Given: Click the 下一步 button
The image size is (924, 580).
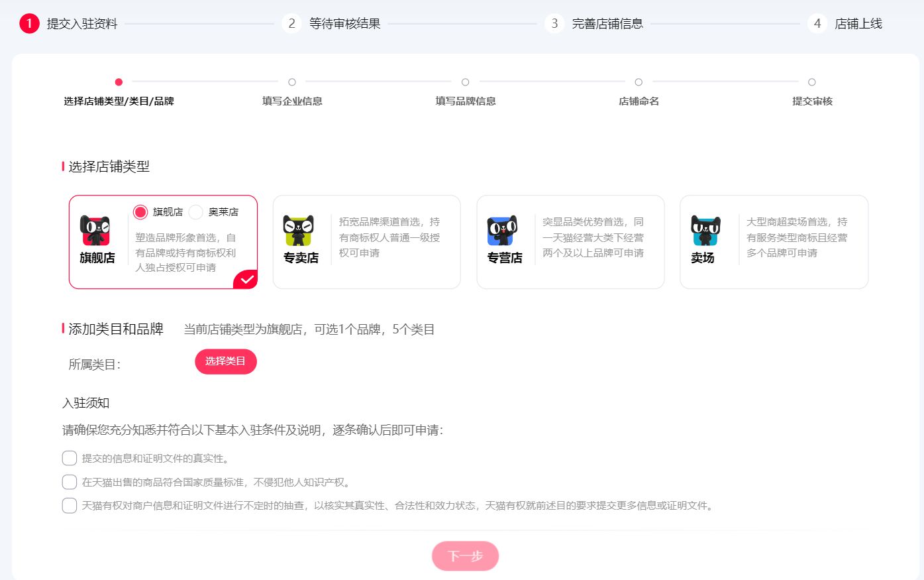Looking at the screenshot, I should click(x=465, y=556).
